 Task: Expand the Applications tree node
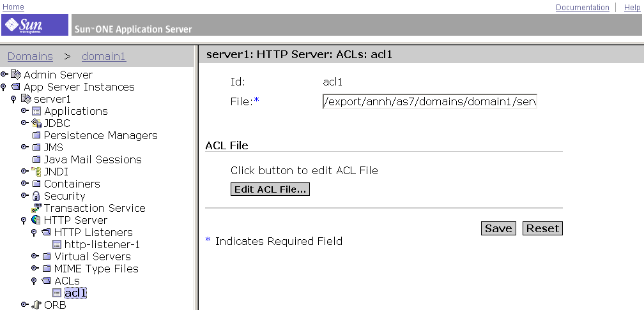click(x=25, y=111)
